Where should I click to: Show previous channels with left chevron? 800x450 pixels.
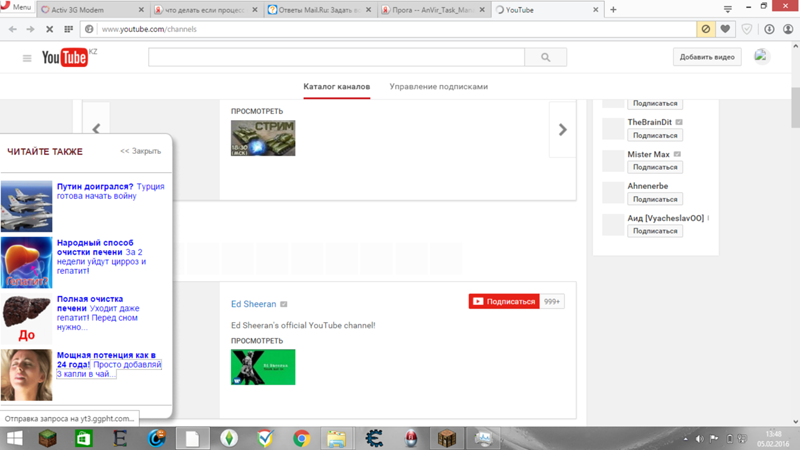[96, 129]
